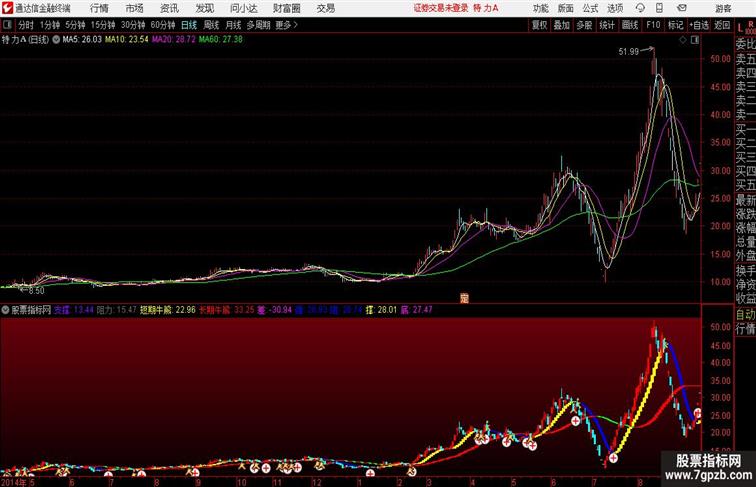Click the 复权 toolbar button
Screen dimensions: 756x487
pos(540,25)
